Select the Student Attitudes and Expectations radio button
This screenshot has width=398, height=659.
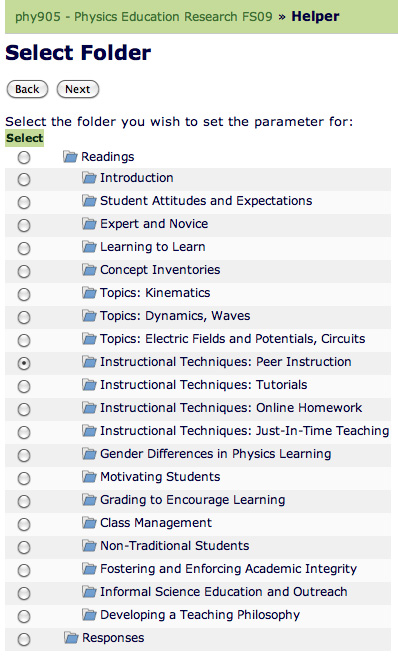(x=24, y=202)
